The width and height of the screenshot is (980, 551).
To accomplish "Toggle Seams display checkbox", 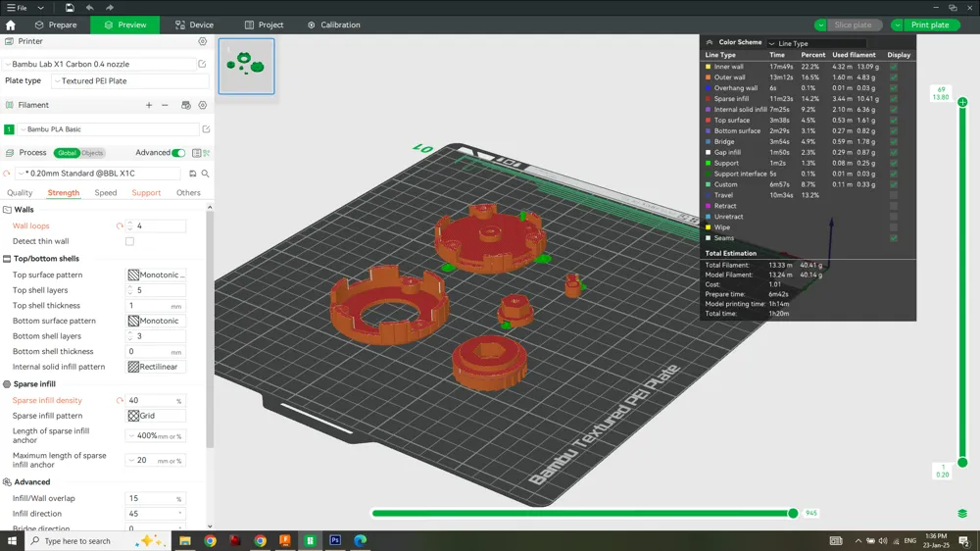I will pyautogui.click(x=894, y=238).
